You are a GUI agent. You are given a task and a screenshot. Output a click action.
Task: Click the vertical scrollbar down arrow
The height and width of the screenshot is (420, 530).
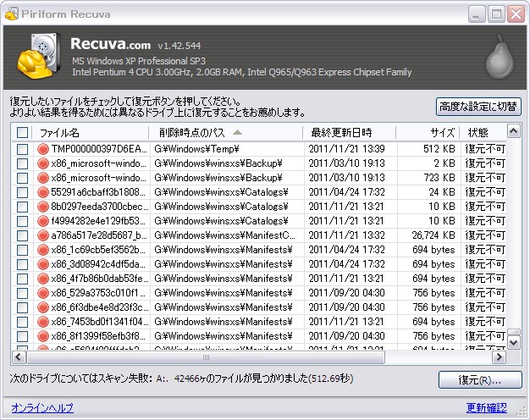pos(514,343)
